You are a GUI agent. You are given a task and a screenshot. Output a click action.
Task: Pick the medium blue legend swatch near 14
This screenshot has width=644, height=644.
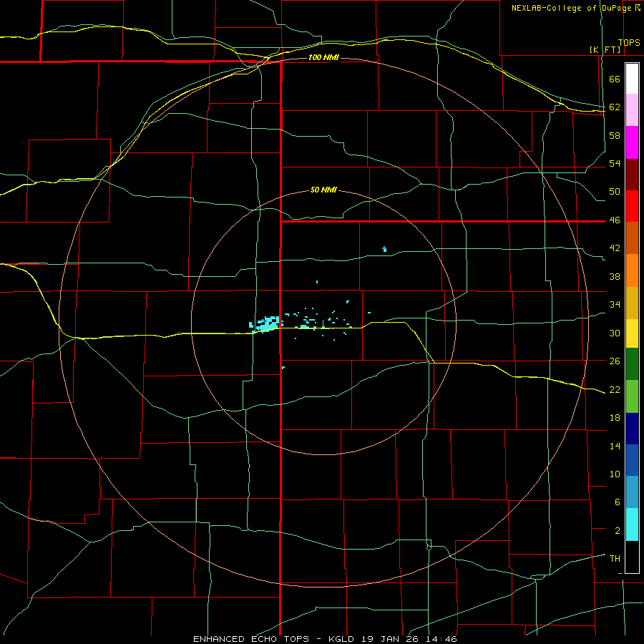tap(632, 460)
